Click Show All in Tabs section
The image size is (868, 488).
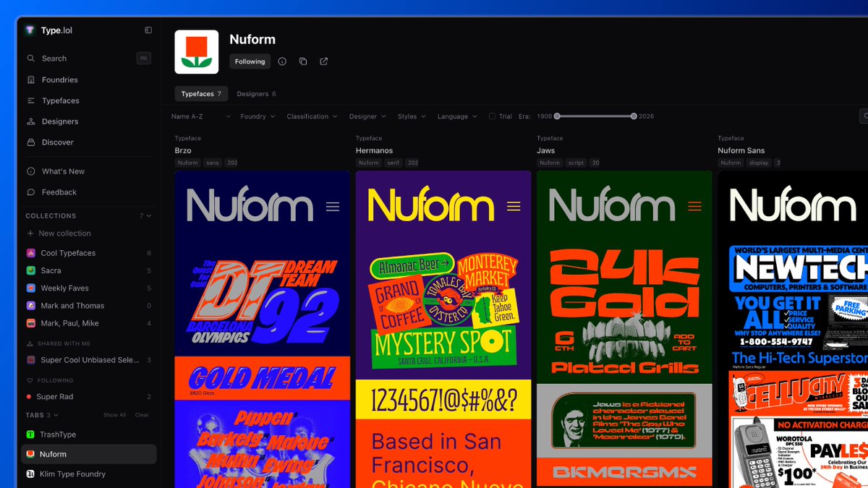tap(114, 415)
